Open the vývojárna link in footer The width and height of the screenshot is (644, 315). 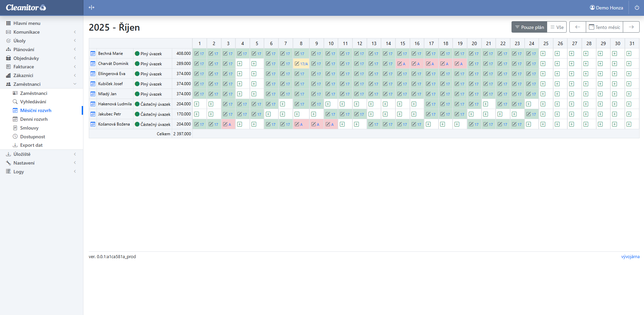coord(630,256)
